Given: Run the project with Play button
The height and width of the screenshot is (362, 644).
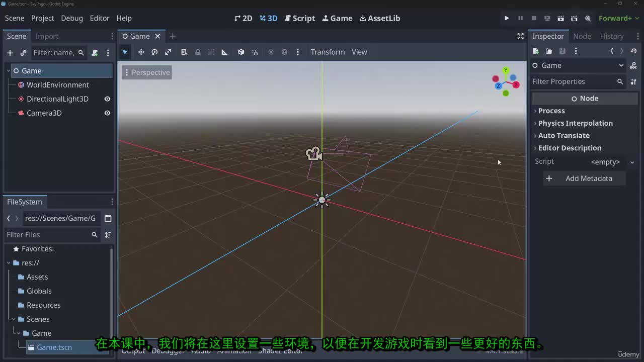Looking at the screenshot, I should [x=507, y=18].
